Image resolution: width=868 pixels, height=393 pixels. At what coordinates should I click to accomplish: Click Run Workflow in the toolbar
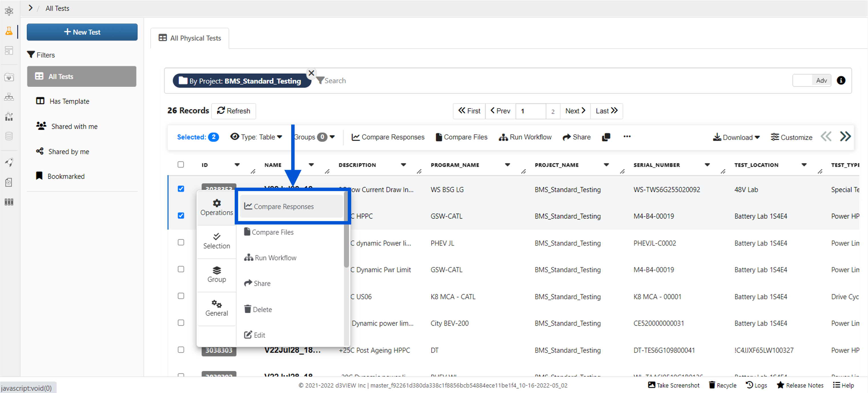click(525, 137)
